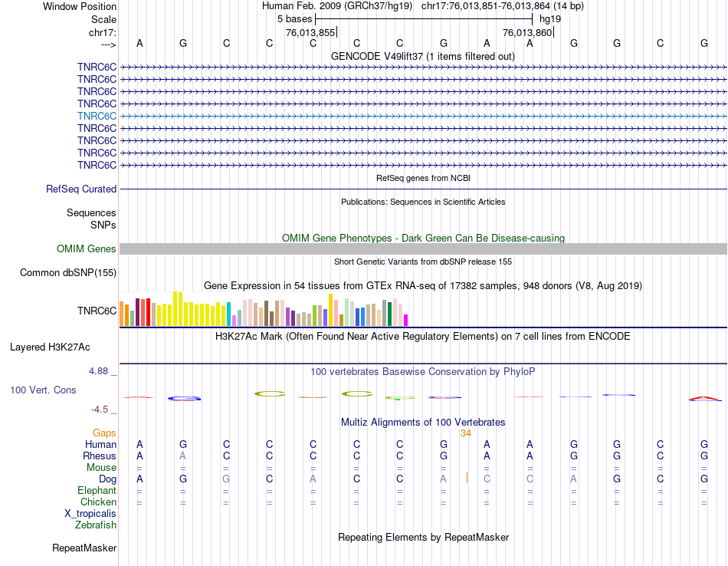This screenshot has height=566, width=728.
Task: Click the blue G PhyloP logo letter
Action: pyautogui.click(x=185, y=398)
